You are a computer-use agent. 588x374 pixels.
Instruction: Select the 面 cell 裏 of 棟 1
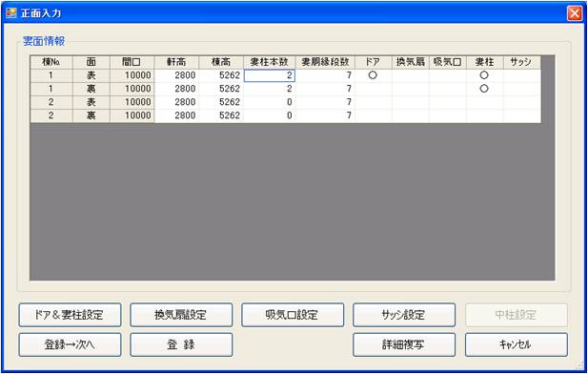coord(91,89)
